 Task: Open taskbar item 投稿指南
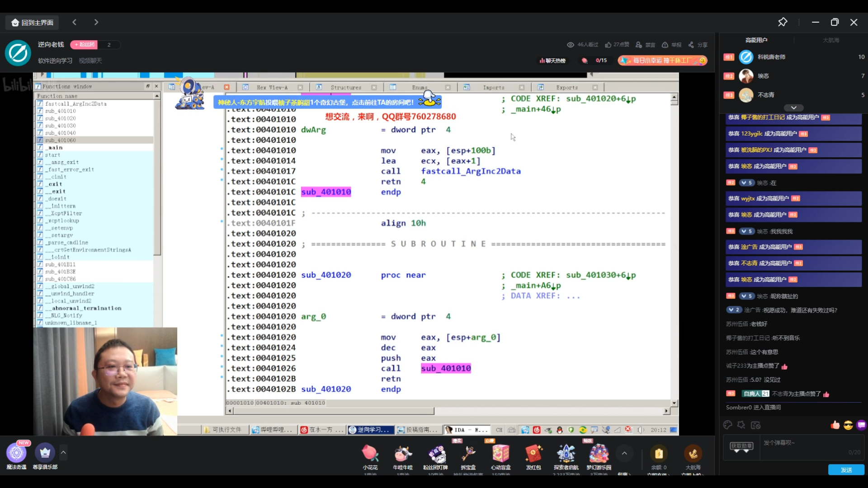pos(419,430)
